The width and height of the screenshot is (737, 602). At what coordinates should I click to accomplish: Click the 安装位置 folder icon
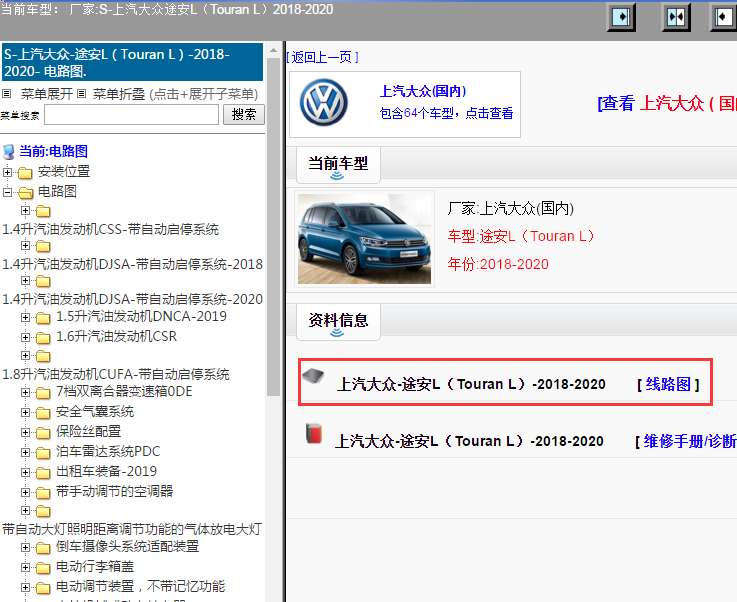click(25, 173)
